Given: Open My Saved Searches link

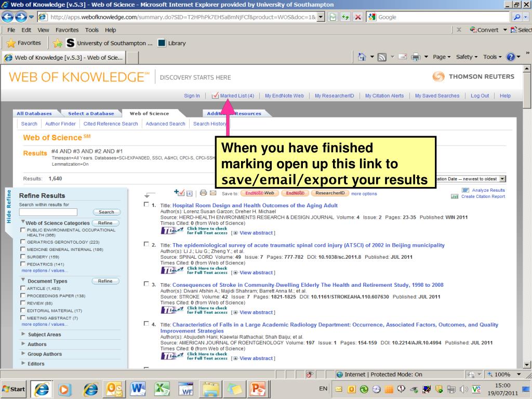Looking at the screenshot, I should pyautogui.click(x=437, y=96).
